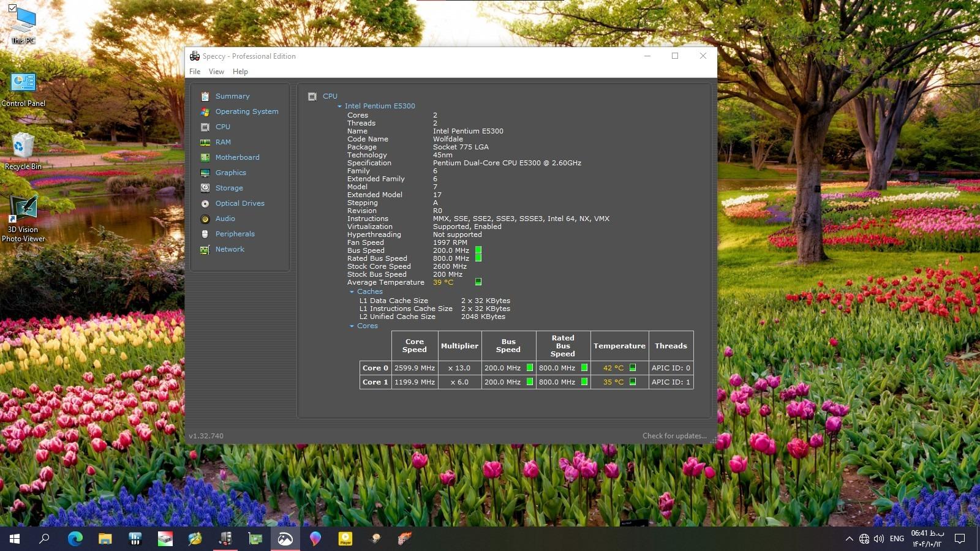Open Microsoft Edge from the taskbar

point(75,538)
